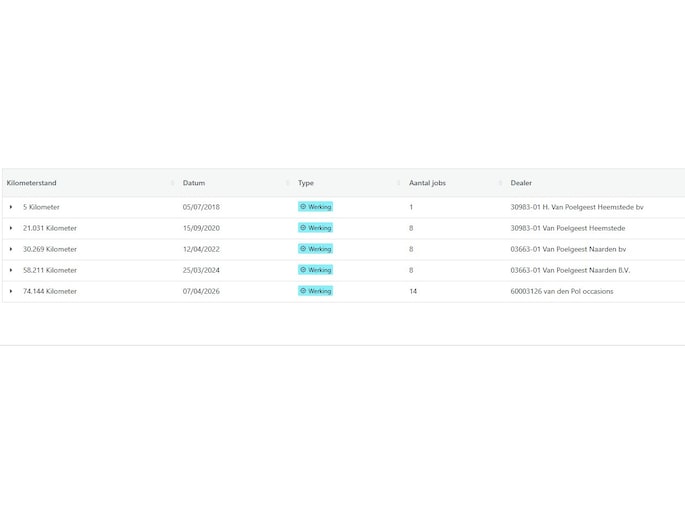
Task: Select dealer H. Van Poelgeest Heemstede bv
Action: tap(576, 207)
